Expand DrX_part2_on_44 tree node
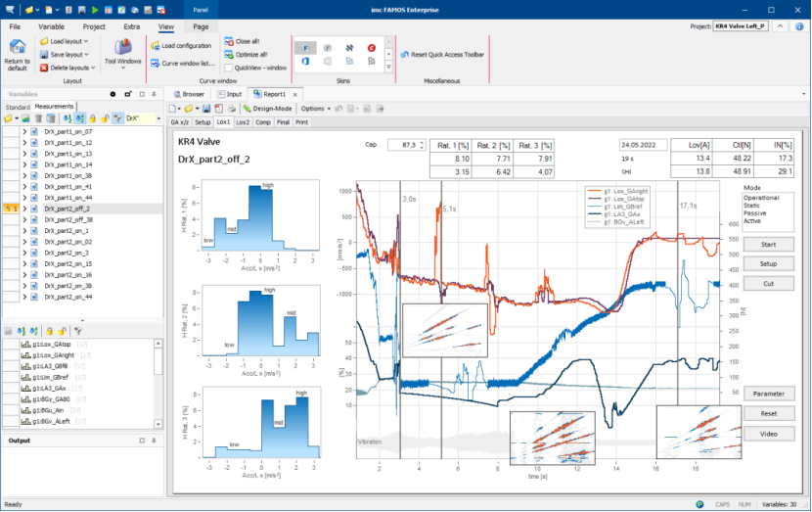This screenshot has height=512, width=812. [x=24, y=297]
